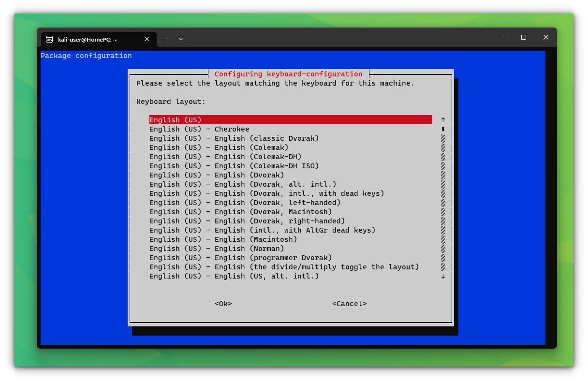This screenshot has height=382, width=588.
Task: Select English (US, alt. intl.) layout
Action: tap(234, 276)
